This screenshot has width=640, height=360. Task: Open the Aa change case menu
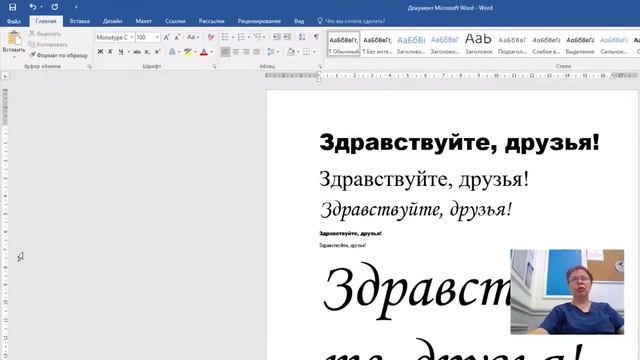click(193, 38)
